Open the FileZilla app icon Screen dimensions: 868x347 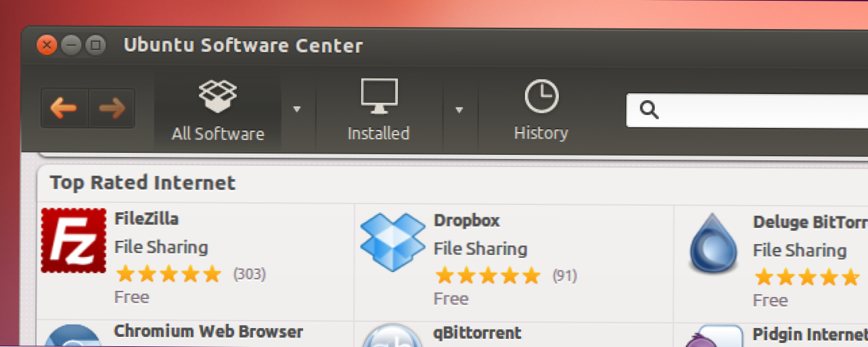74,241
